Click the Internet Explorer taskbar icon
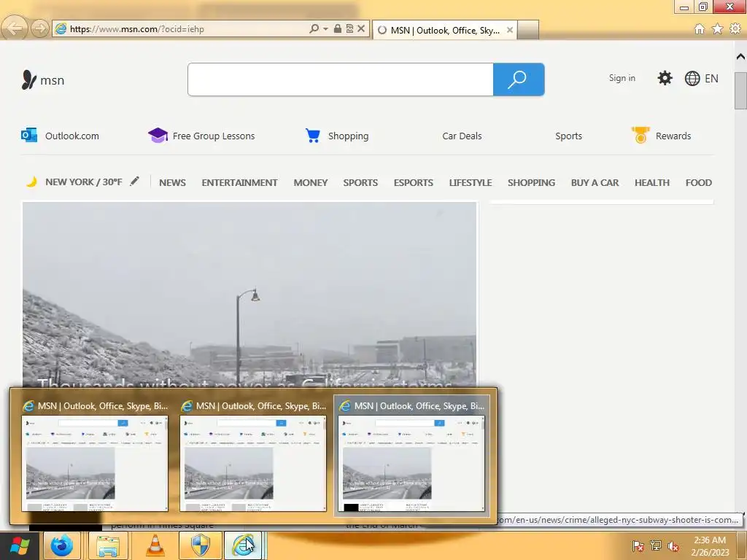 (243, 545)
